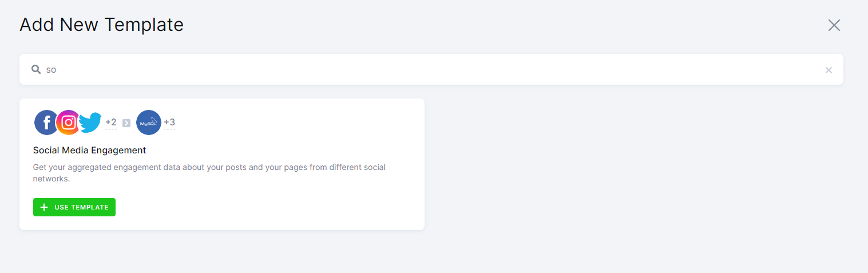The image size is (868, 273).
Task: Click the Add New Template heading
Action: 101,25
